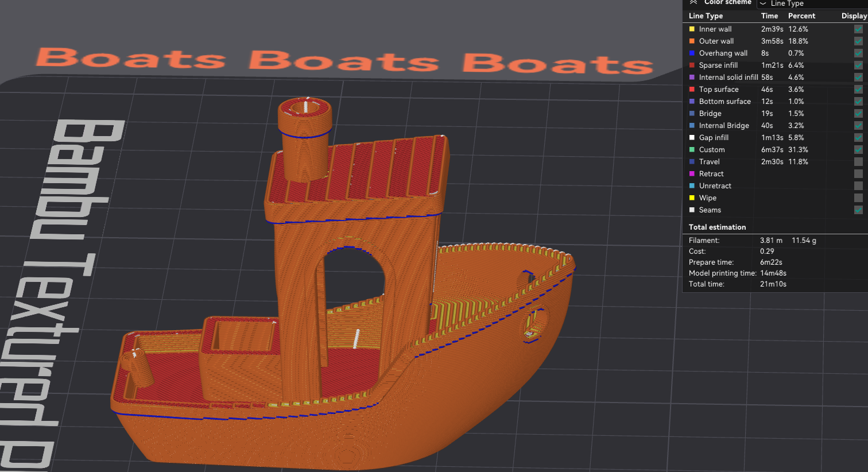The width and height of the screenshot is (868, 472).
Task: Click the Total estimation section heading
Action: 717,227
